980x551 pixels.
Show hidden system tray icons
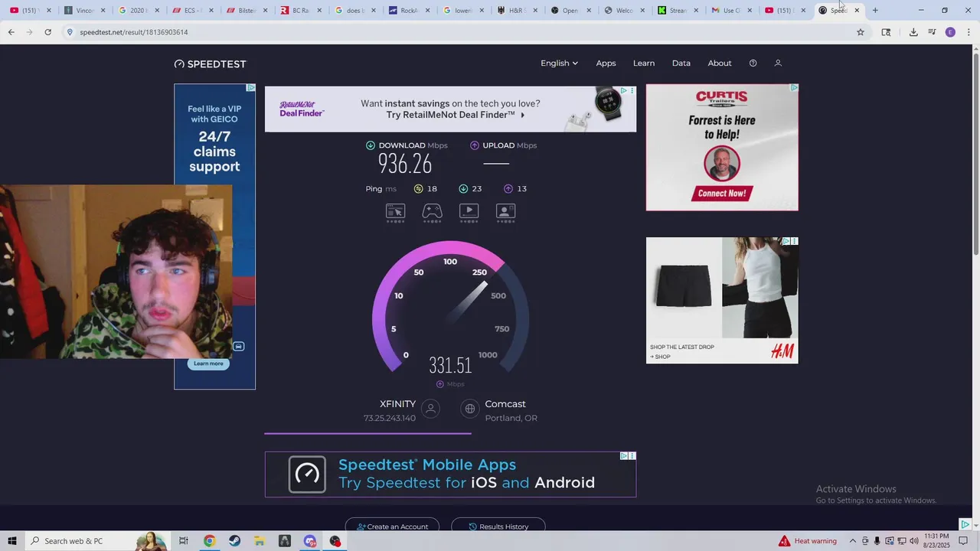click(853, 541)
